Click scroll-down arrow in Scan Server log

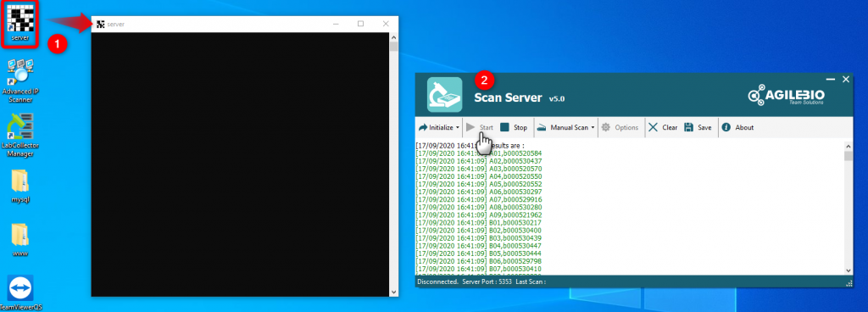(848, 270)
